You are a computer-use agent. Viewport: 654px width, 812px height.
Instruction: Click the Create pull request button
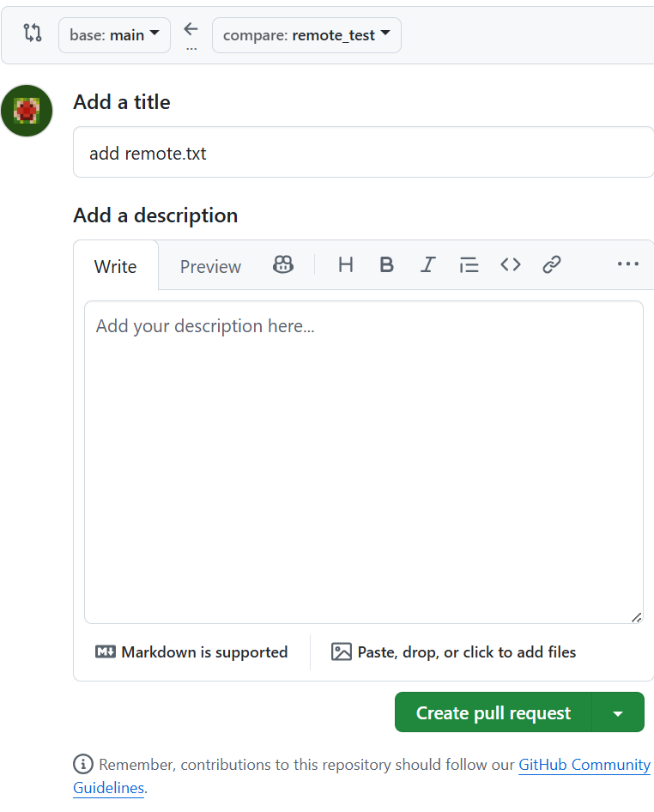pyautogui.click(x=493, y=713)
